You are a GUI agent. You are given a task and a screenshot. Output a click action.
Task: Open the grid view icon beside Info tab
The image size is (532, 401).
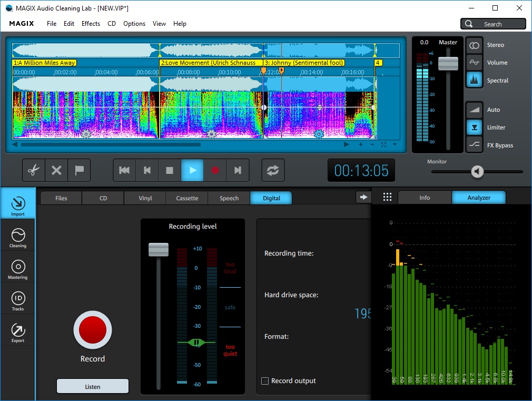pyautogui.click(x=387, y=197)
